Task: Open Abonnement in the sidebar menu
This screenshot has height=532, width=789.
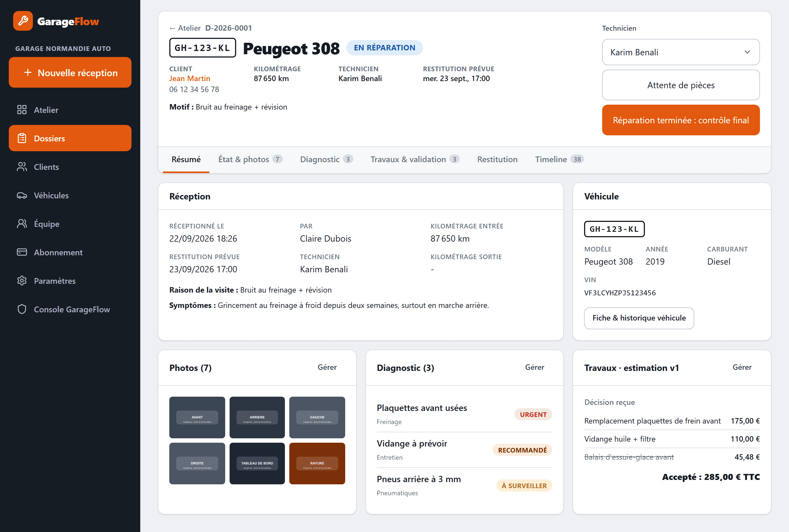Action: 70,252
